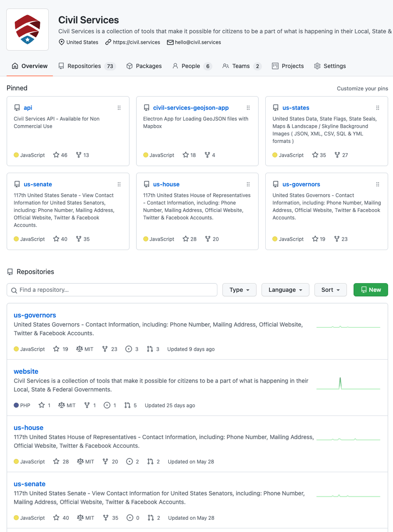
Task: Open the People tab
Action: pos(192,66)
